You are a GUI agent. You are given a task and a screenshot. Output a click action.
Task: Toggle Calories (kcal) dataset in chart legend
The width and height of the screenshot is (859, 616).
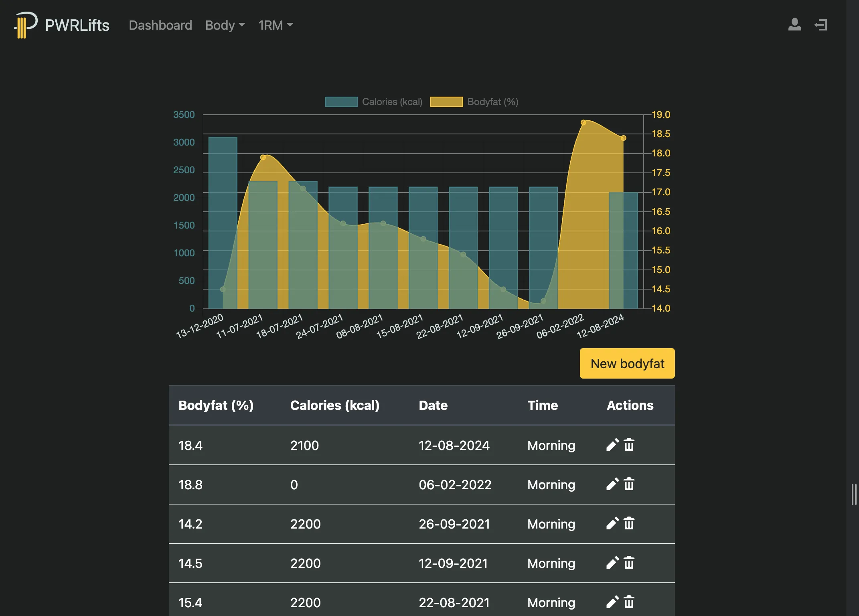pos(373,102)
